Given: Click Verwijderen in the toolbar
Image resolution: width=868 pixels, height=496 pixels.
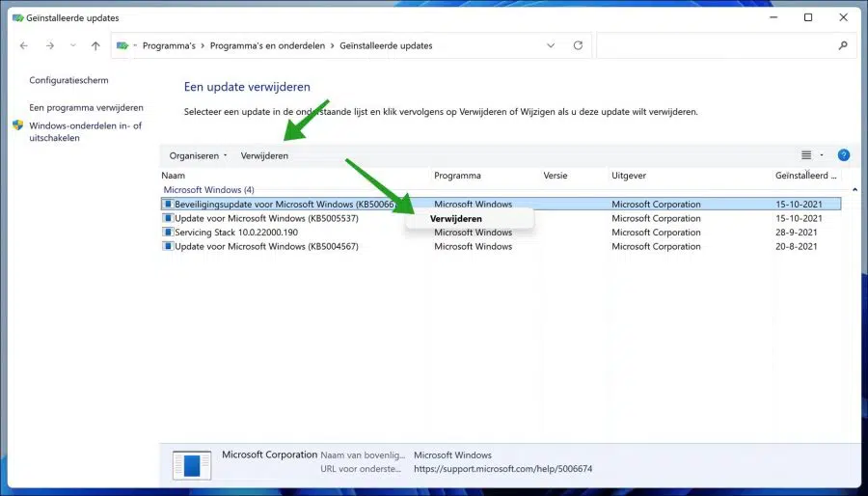Looking at the screenshot, I should pos(264,155).
